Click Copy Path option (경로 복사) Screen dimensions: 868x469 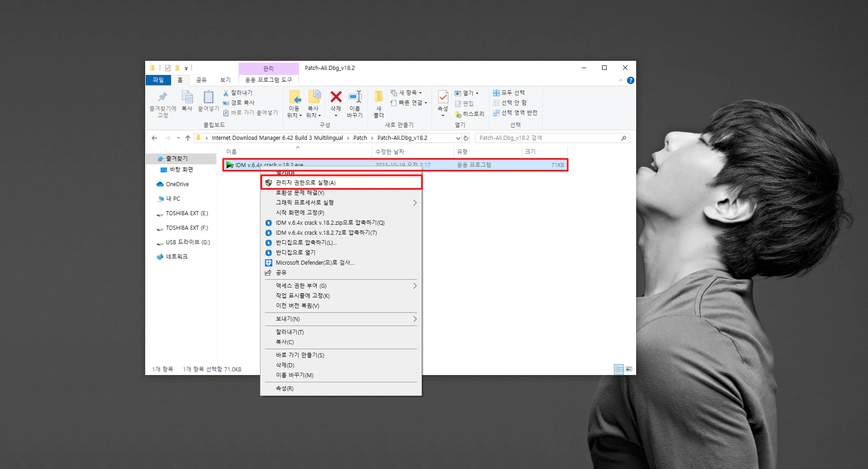(239, 103)
